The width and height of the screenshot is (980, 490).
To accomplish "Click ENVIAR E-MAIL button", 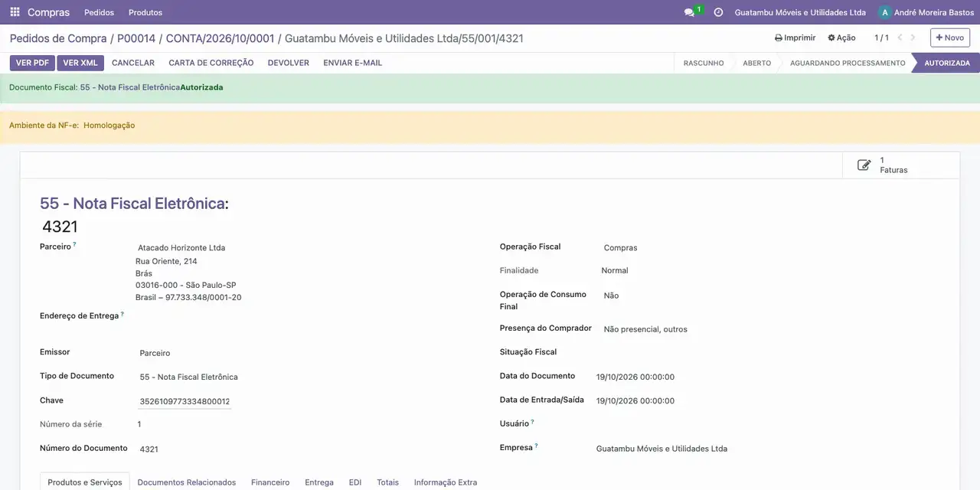I will (353, 63).
